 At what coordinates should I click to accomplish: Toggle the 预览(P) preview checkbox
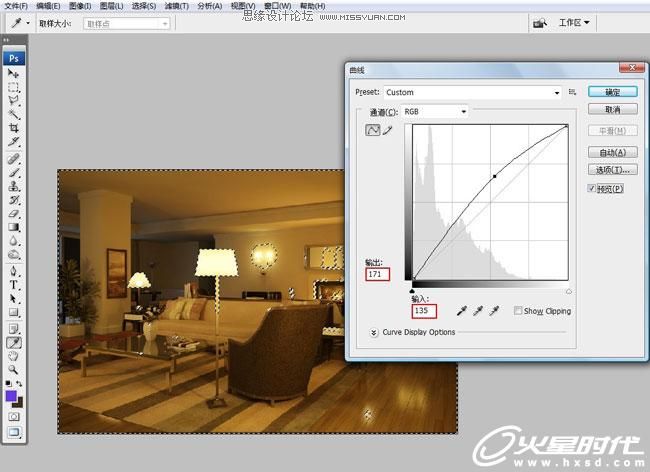tap(591, 188)
